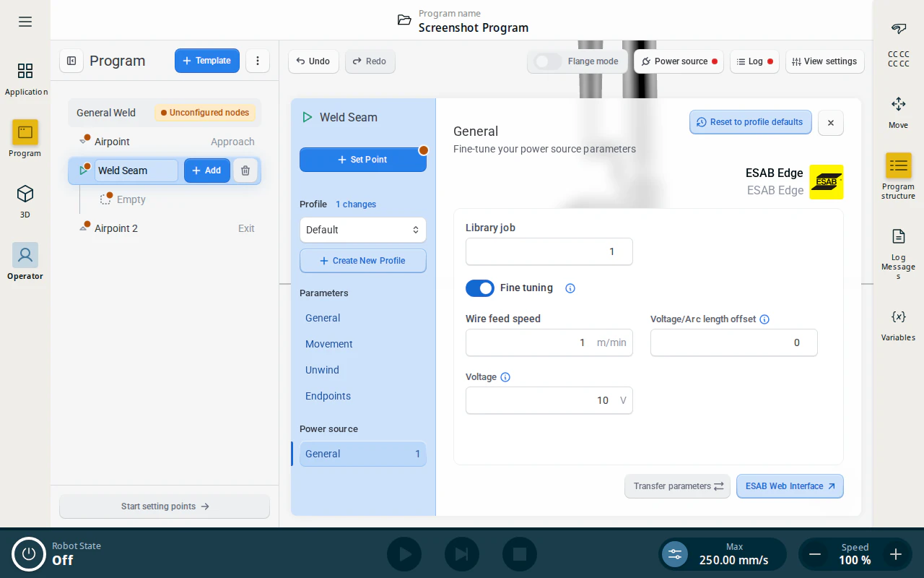Open the speed settings sliders icon
The image size is (924, 578).
coord(675,554)
